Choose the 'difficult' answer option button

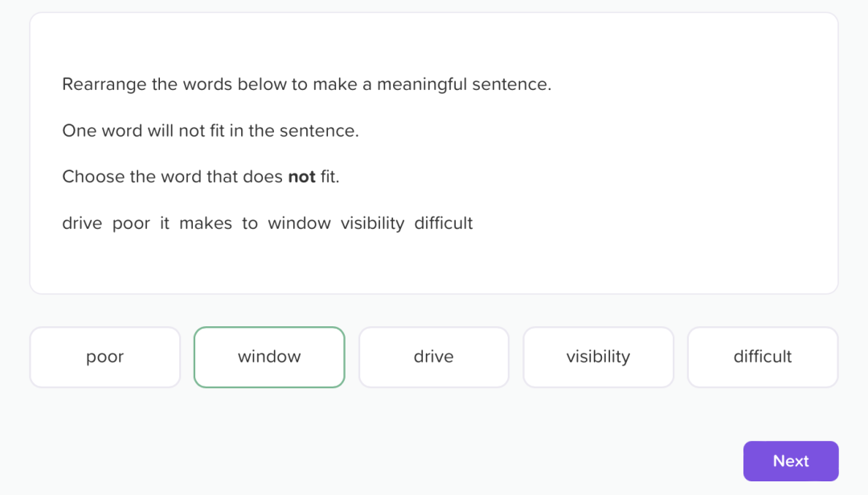point(763,357)
